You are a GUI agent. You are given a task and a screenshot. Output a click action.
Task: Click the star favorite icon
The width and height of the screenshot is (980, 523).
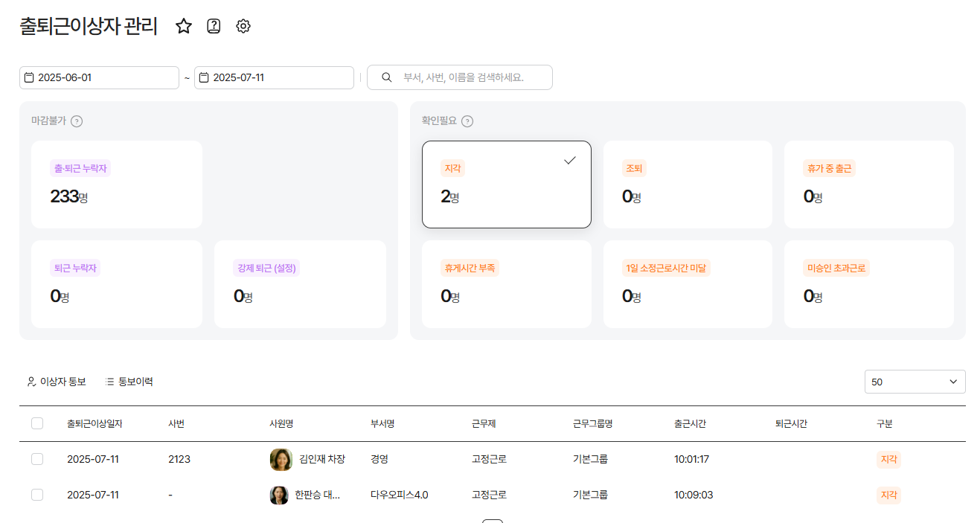[184, 27]
